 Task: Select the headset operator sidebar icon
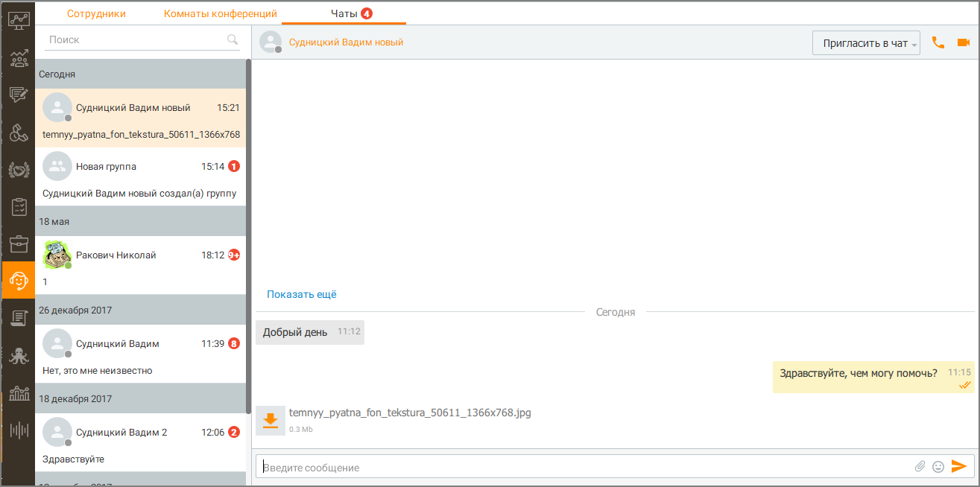19,281
